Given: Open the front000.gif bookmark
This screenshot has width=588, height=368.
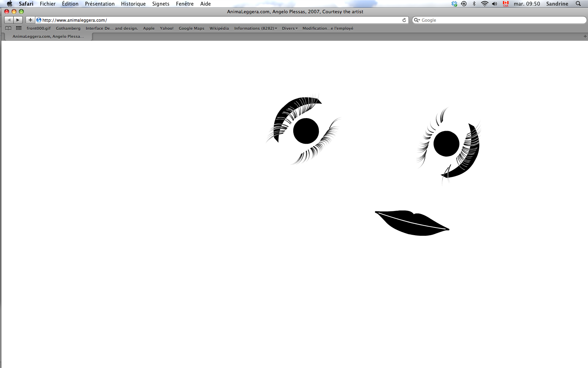Looking at the screenshot, I should point(38,28).
